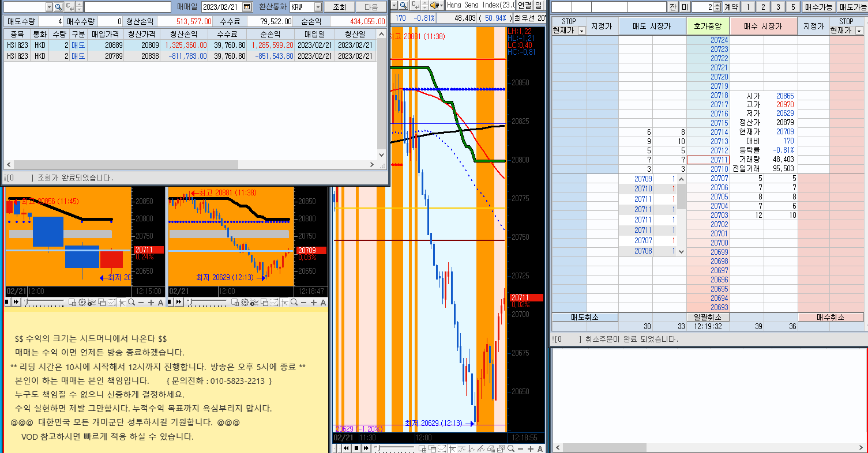Expand the right STOP 현재가 dropdown
Viewport: 868px width, 453px height.
point(859,31)
